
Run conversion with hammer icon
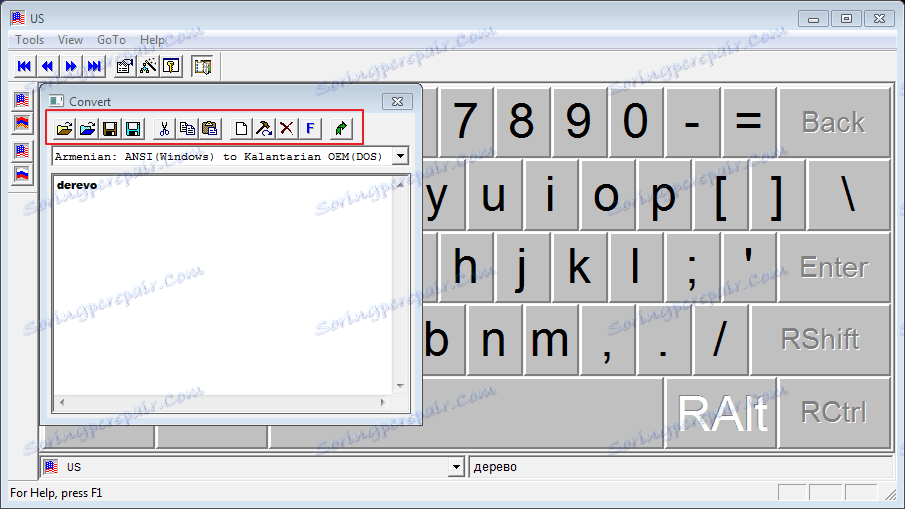264,128
